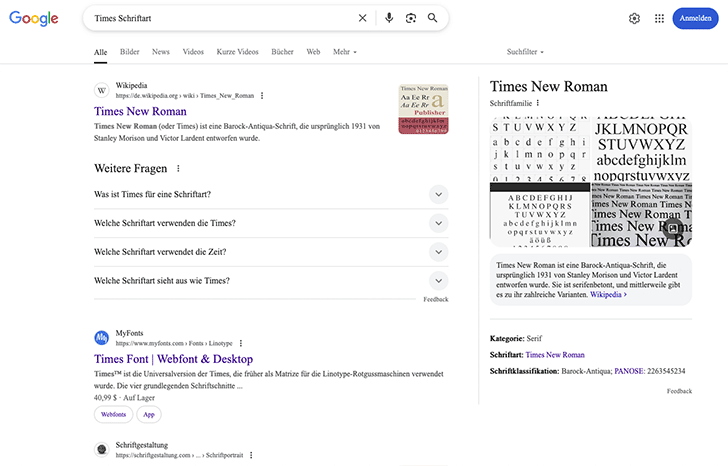The image size is (728, 466).
Task: Click the Google logo
Action: coord(34,18)
